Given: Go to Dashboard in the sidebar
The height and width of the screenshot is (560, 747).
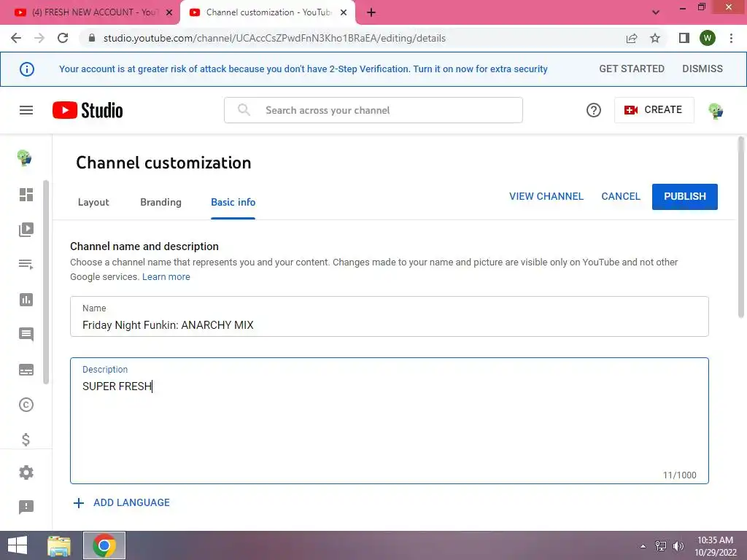Looking at the screenshot, I should click(26, 194).
